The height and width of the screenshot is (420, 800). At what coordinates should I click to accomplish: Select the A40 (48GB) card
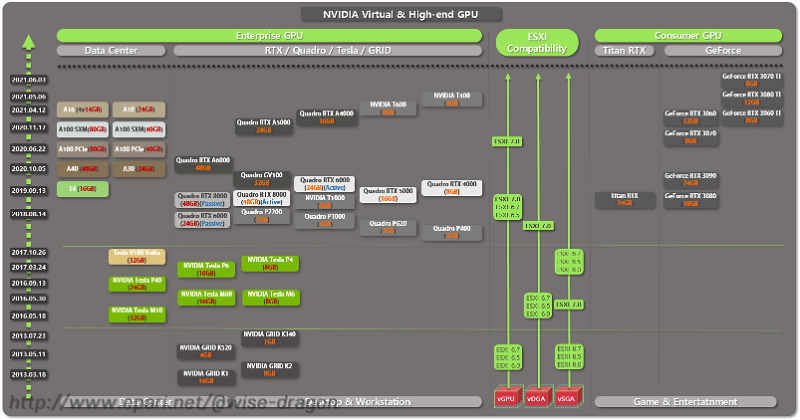point(83,169)
